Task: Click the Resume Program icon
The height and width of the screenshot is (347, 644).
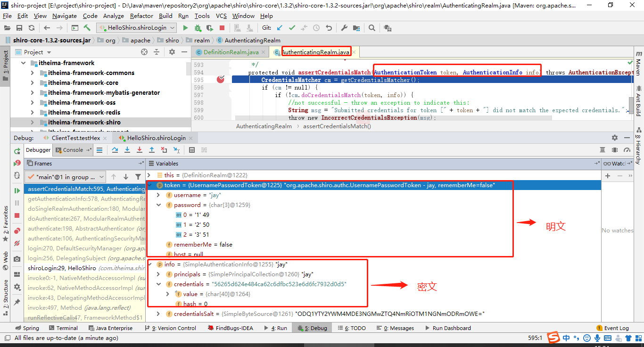Action: point(17,190)
